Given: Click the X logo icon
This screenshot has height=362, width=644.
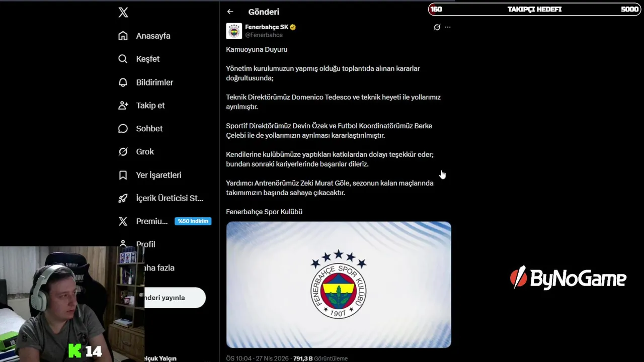Looking at the screenshot, I should pos(123,13).
